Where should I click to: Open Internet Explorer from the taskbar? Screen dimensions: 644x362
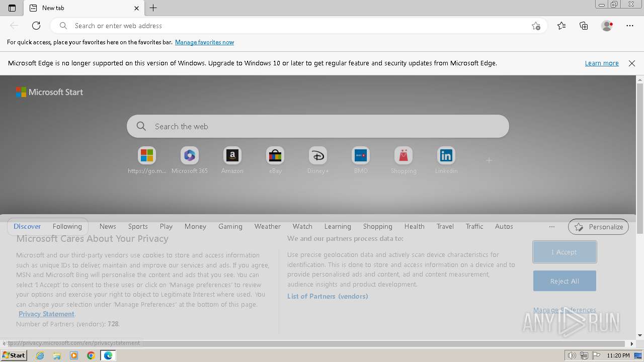(x=40, y=355)
